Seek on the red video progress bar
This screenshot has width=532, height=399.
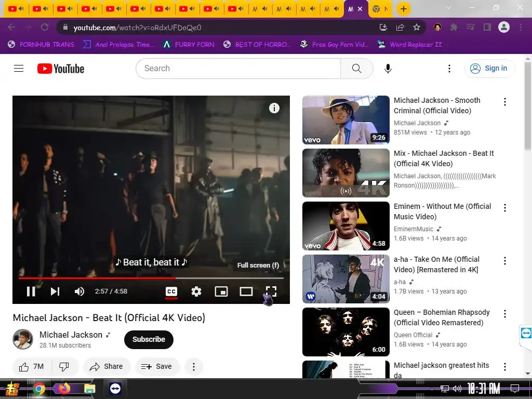click(x=151, y=278)
